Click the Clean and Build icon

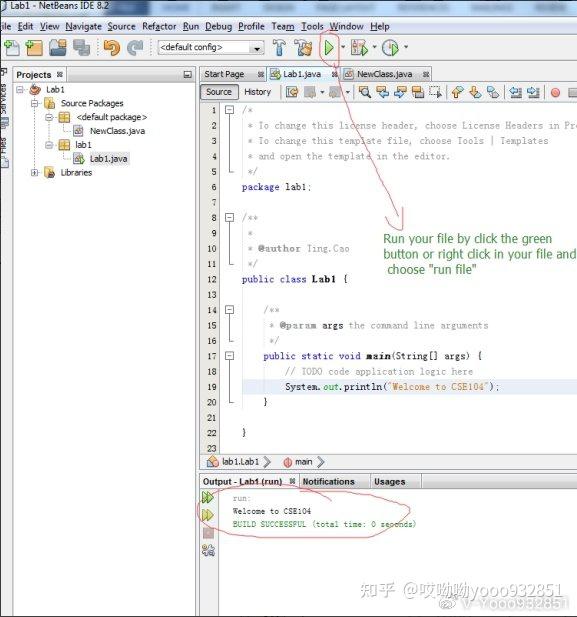[303, 48]
